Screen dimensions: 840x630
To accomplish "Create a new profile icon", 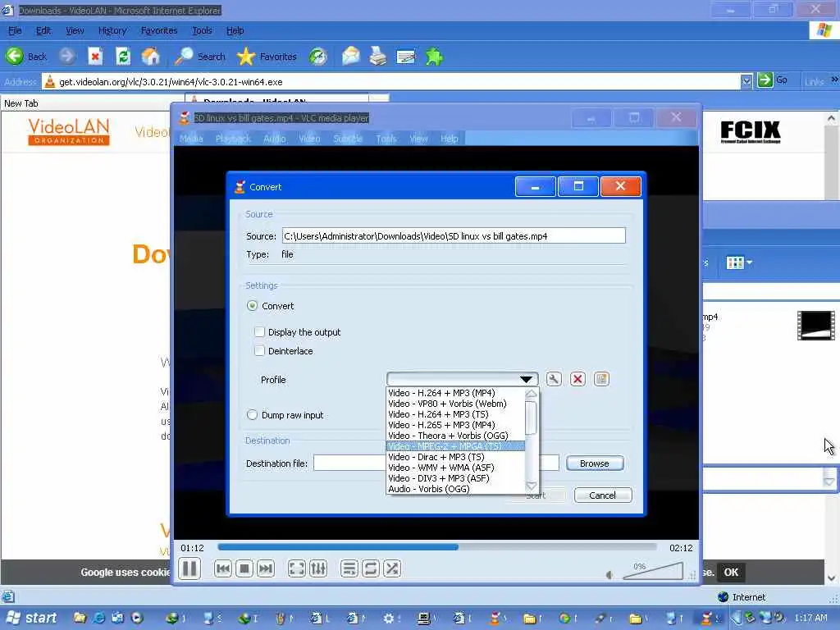I will (x=601, y=379).
